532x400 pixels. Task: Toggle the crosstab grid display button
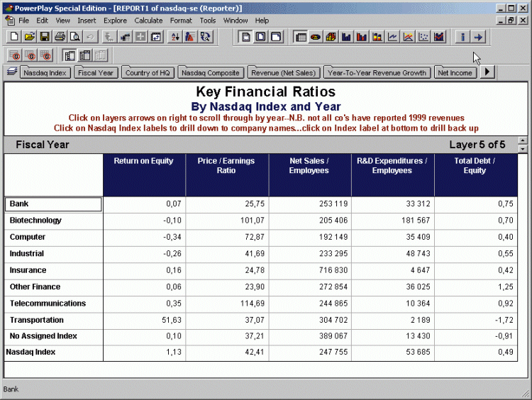(x=300, y=37)
